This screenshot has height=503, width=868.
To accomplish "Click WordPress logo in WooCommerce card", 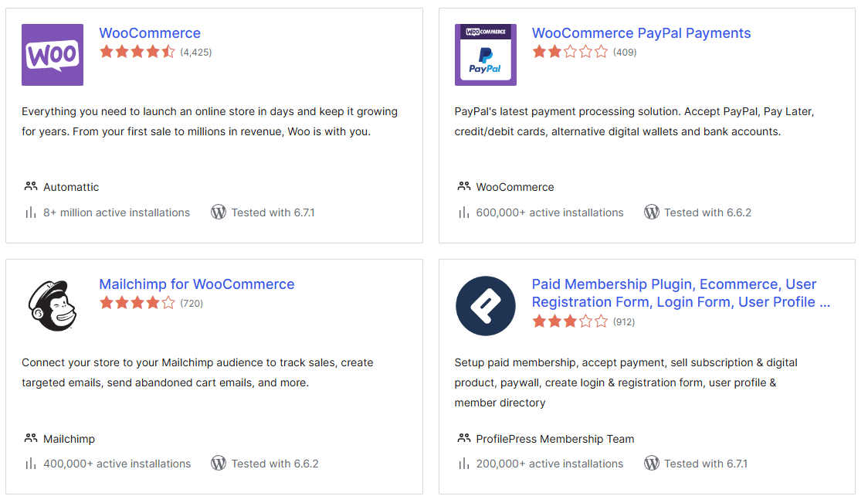I will pyautogui.click(x=219, y=212).
